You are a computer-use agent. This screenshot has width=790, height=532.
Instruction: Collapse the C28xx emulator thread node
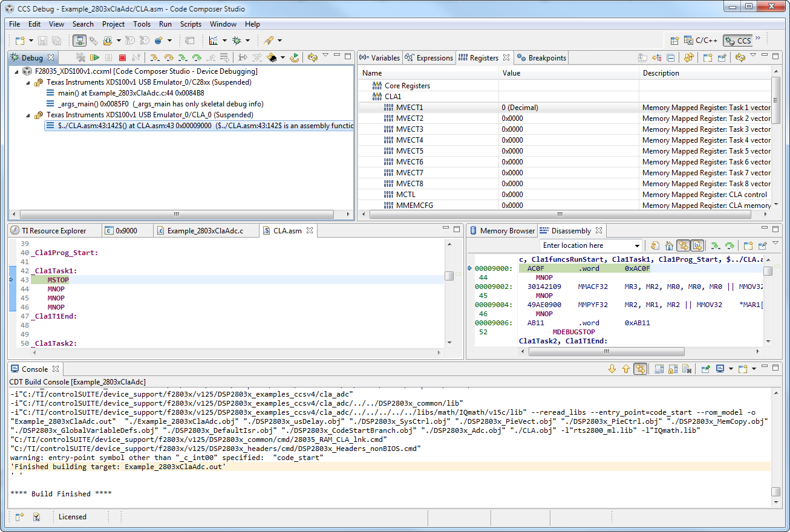28,82
